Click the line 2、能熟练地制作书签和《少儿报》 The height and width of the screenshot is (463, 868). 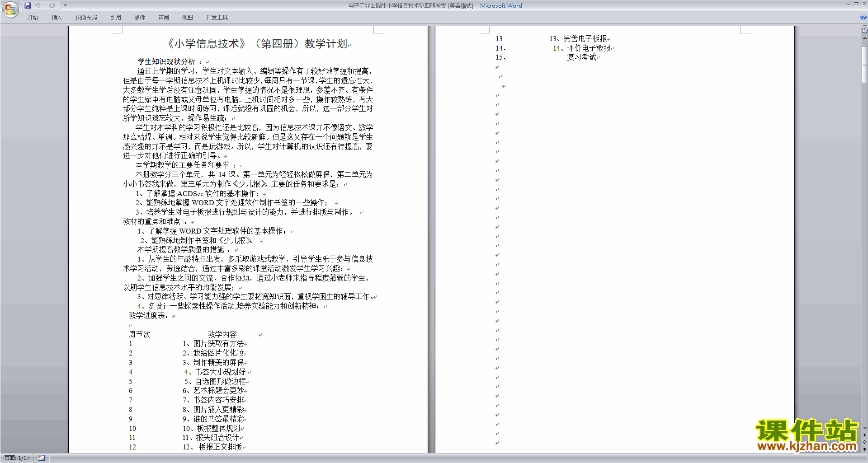coord(197,240)
